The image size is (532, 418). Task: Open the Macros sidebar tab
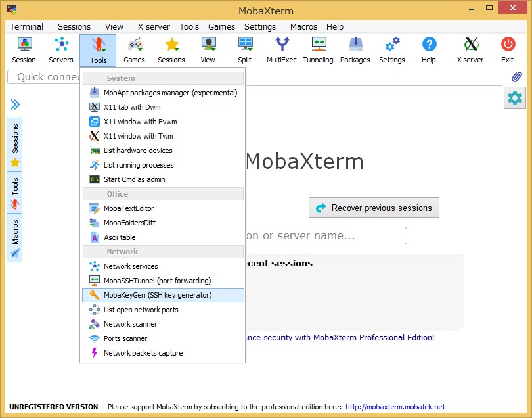pyautogui.click(x=15, y=238)
